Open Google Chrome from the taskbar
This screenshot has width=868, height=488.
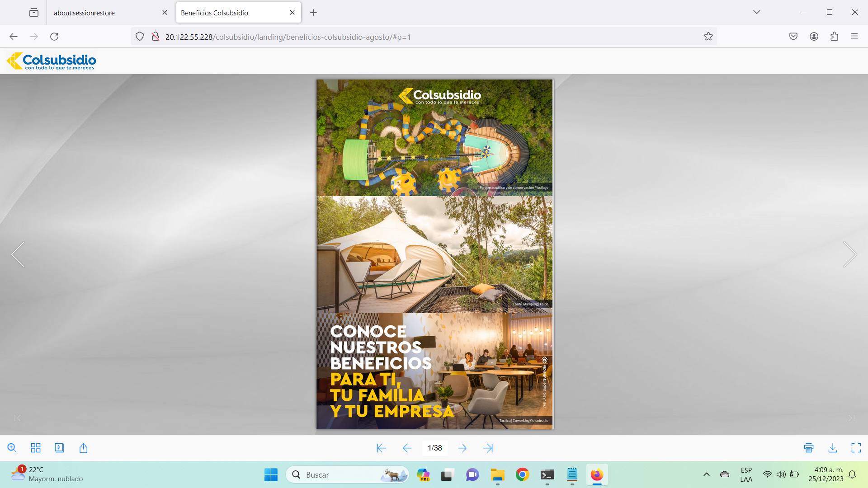[x=522, y=474]
